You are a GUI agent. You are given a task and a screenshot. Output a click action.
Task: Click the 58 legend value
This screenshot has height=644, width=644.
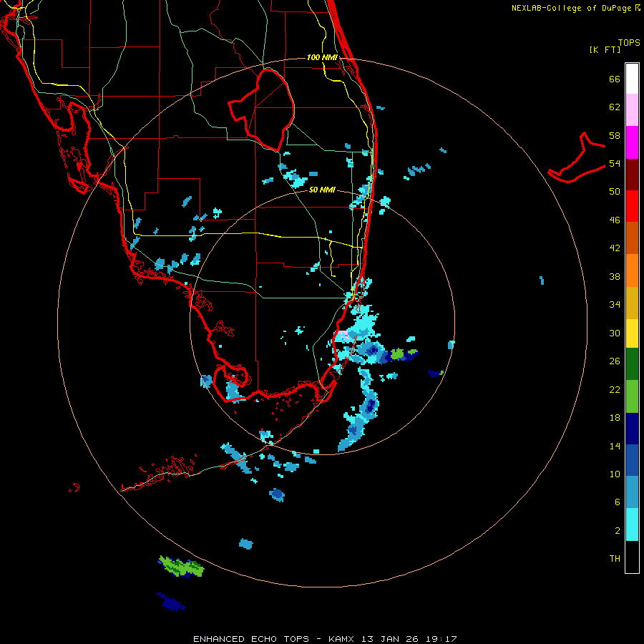pos(615,135)
